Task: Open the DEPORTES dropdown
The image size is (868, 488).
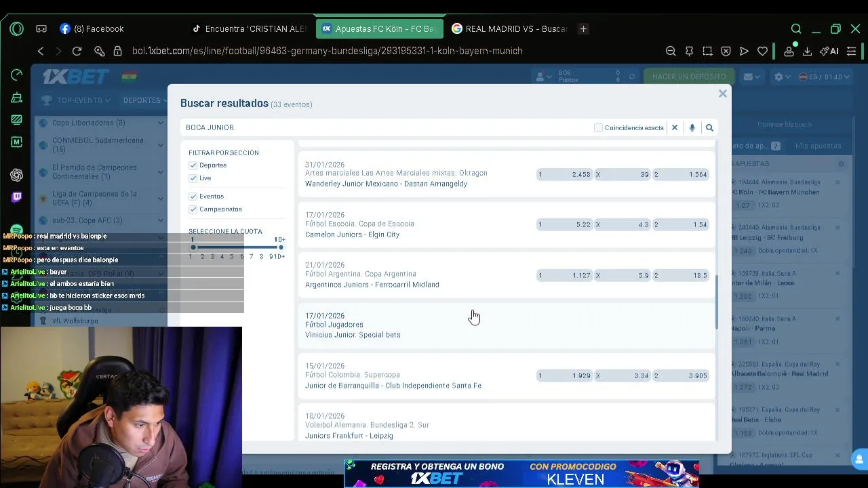Action: (x=145, y=100)
